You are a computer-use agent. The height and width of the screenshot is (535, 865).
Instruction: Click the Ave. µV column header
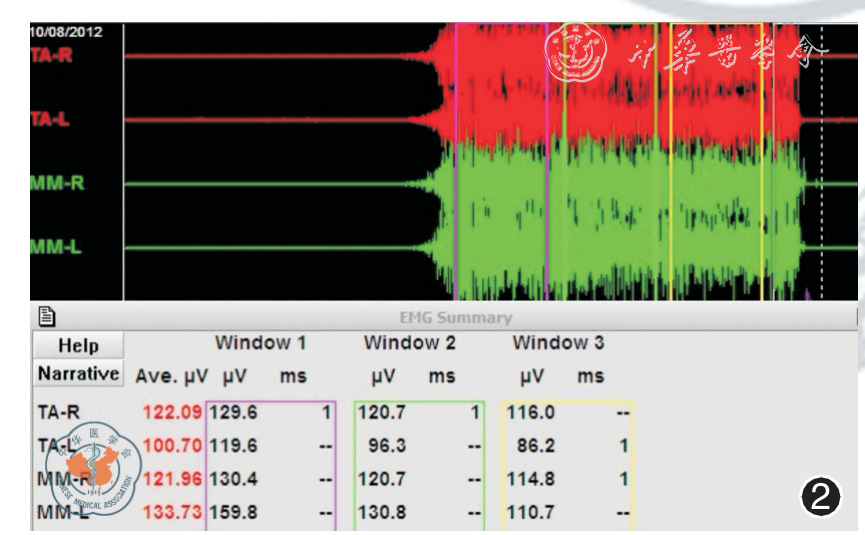click(169, 377)
